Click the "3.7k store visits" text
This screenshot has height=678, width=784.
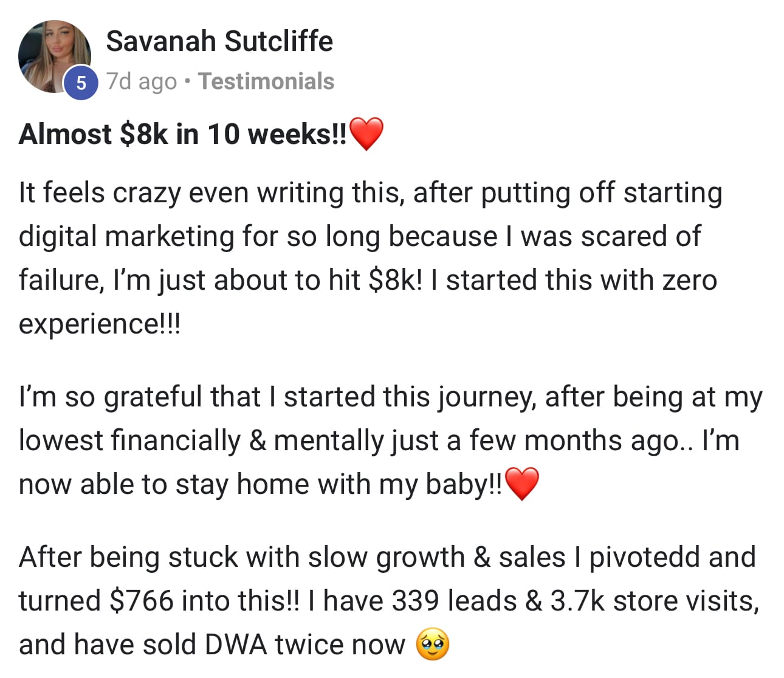[655, 601]
